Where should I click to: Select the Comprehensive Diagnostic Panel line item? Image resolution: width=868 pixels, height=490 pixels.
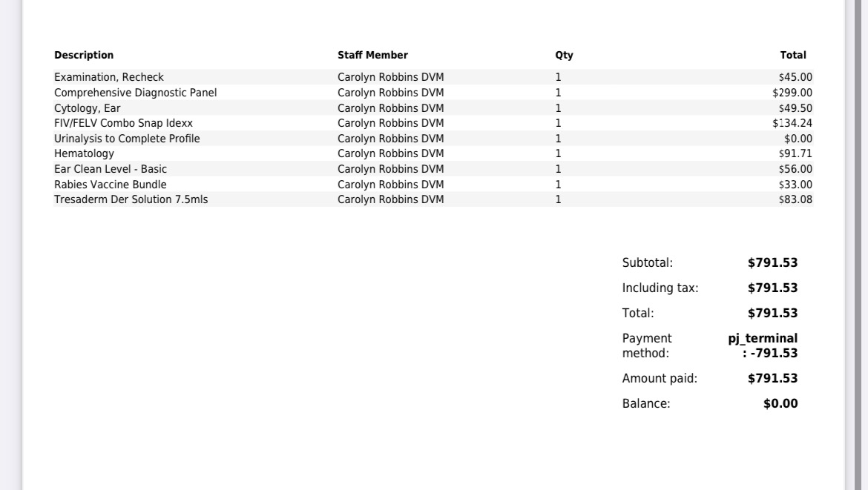(x=136, y=93)
